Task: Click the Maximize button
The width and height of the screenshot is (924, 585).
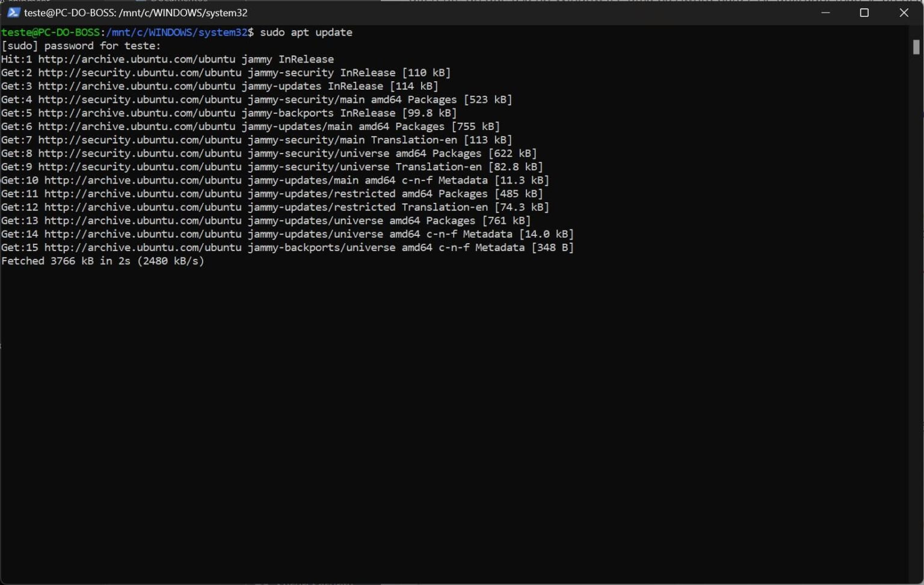Action: [x=864, y=13]
